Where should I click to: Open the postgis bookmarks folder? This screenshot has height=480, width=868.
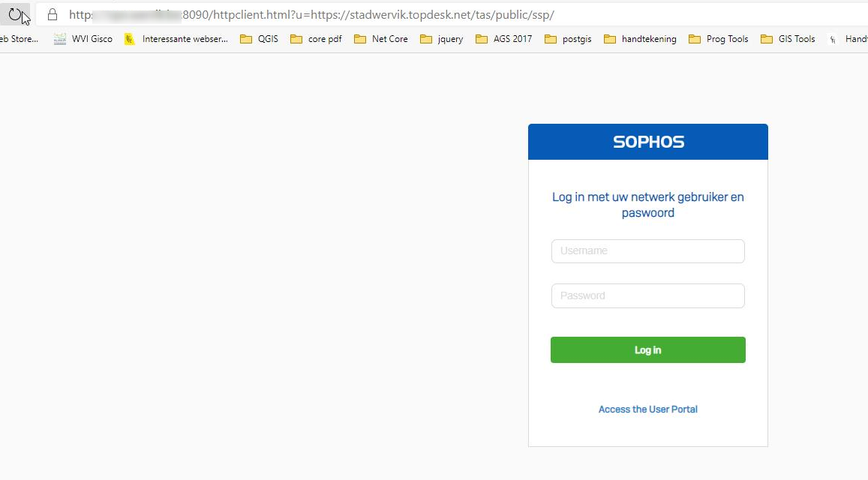coord(568,39)
